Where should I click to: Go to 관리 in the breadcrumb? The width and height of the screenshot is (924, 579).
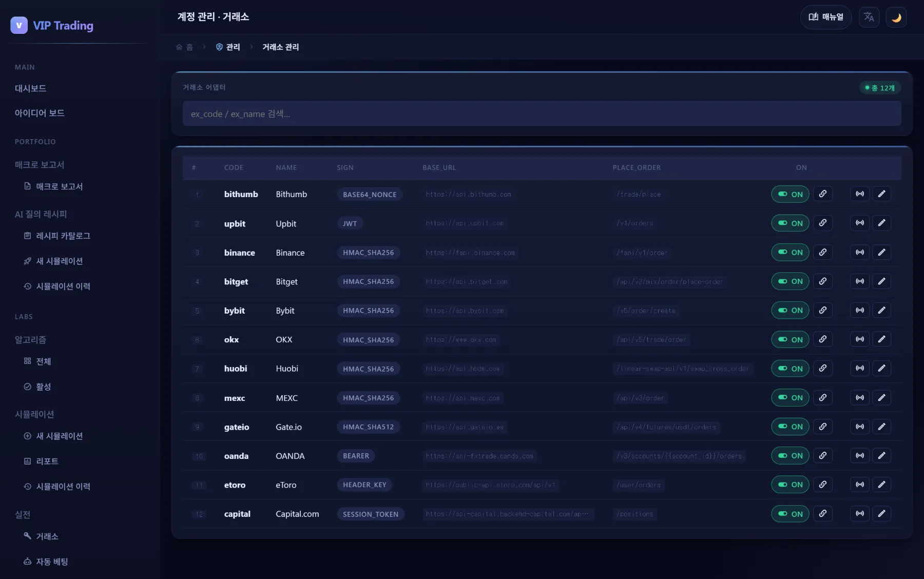click(228, 47)
